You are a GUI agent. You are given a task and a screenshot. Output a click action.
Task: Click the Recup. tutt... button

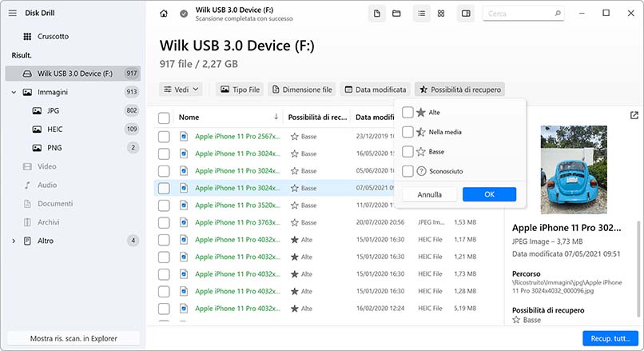610,339
